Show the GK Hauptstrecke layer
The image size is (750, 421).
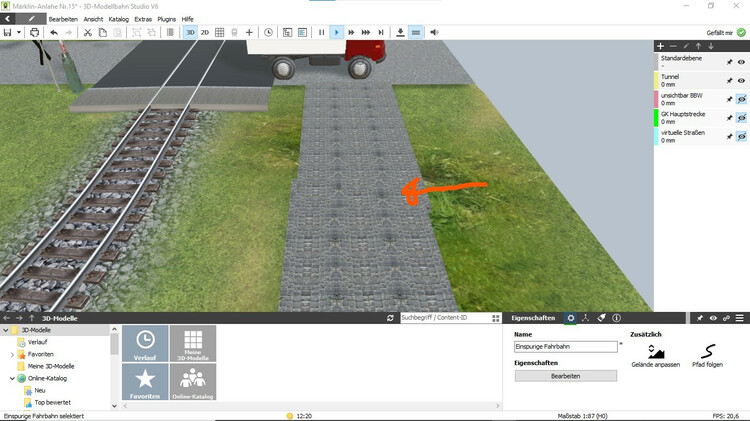point(742,118)
